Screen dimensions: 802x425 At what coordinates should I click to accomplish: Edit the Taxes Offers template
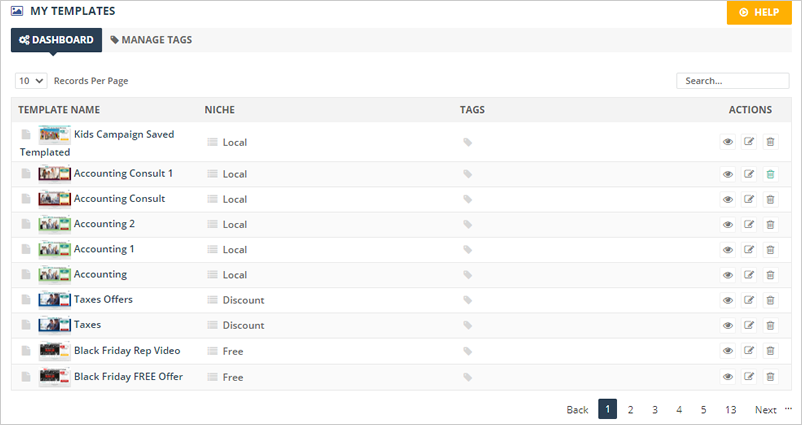point(749,300)
